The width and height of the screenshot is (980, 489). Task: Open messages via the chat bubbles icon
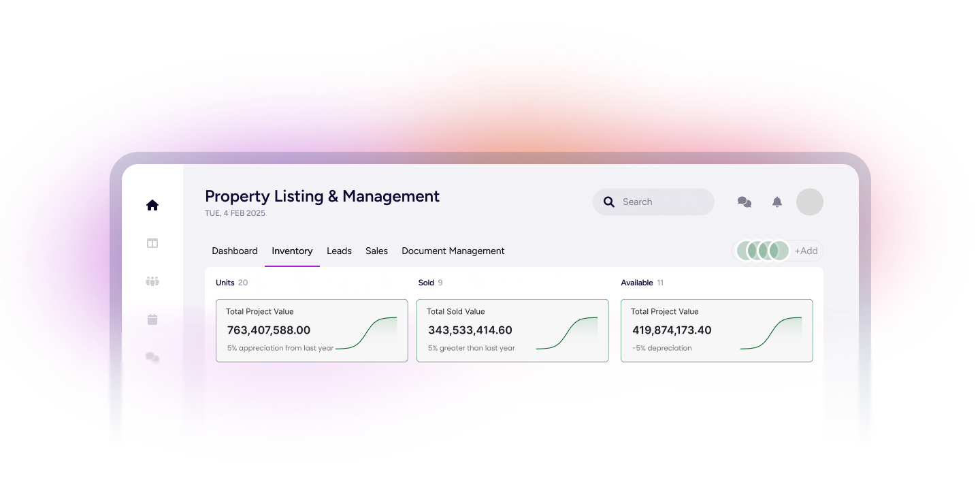(x=744, y=202)
